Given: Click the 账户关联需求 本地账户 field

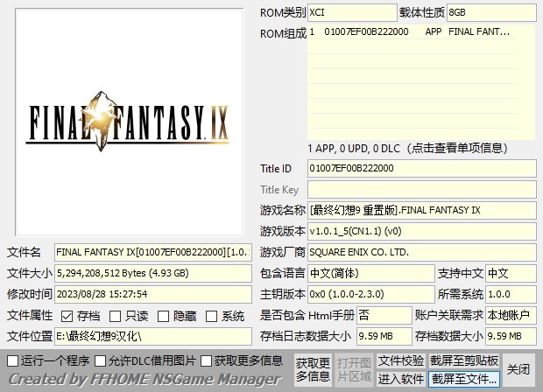Looking at the screenshot, I should (511, 315).
